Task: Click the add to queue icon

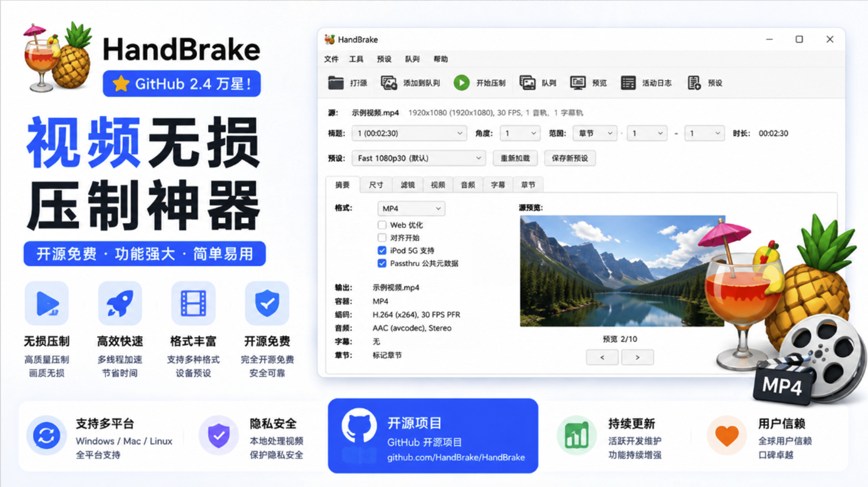Action: point(389,83)
